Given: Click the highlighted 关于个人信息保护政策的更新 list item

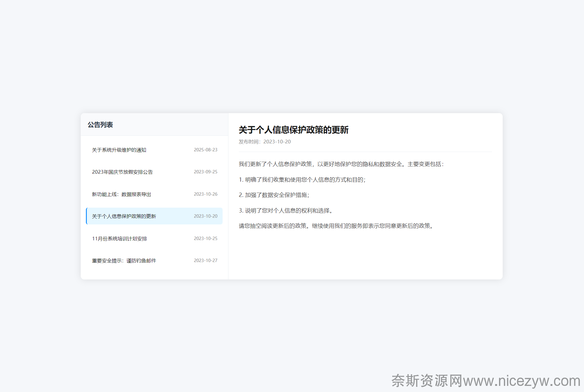Looking at the screenshot, I should (124, 216).
